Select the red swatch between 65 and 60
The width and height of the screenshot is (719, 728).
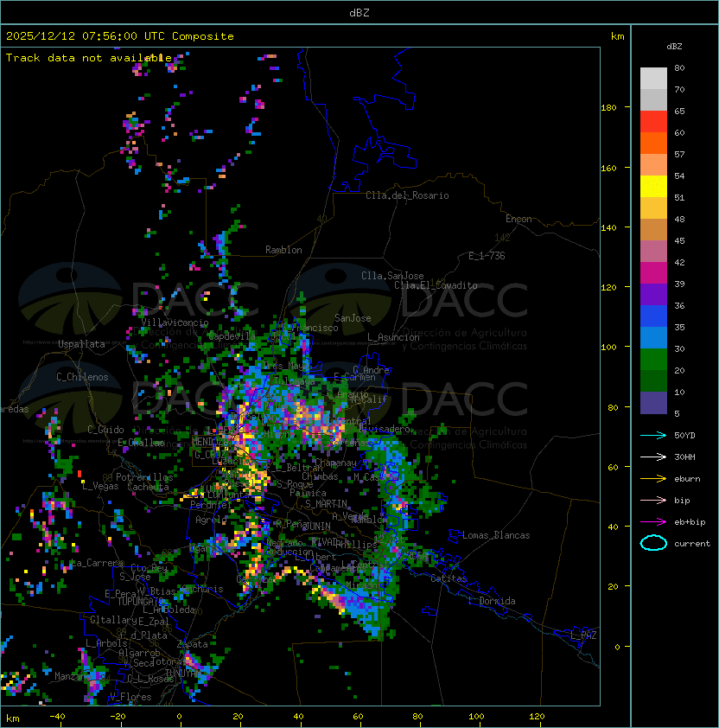point(653,122)
